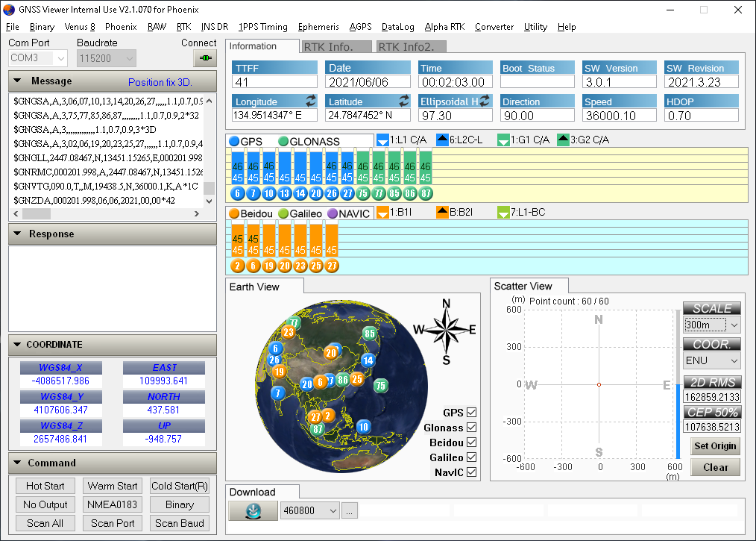The height and width of the screenshot is (541, 756).
Task: Switch to the RTK Info. tab
Action: [x=336, y=47]
